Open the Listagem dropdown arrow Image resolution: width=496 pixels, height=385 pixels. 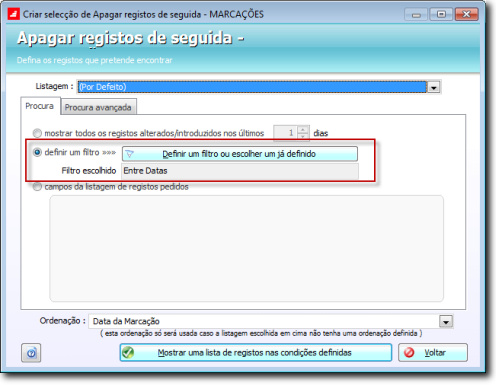434,87
